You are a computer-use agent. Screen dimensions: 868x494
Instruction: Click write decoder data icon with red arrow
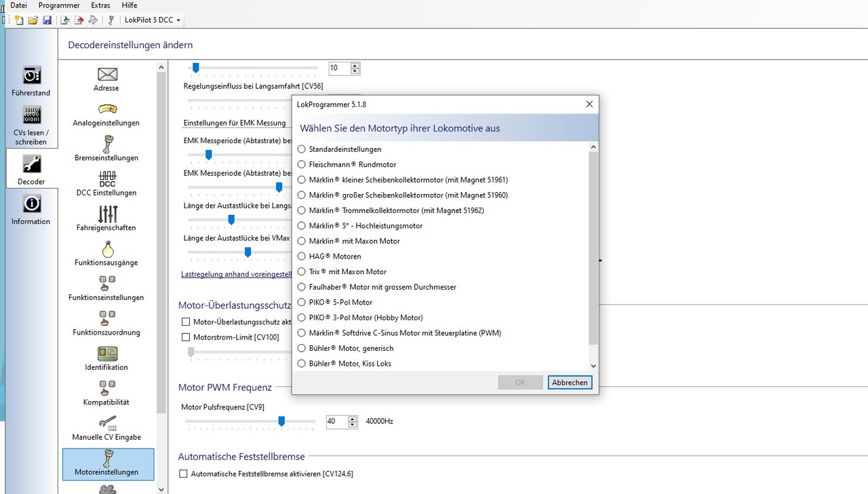(79, 20)
